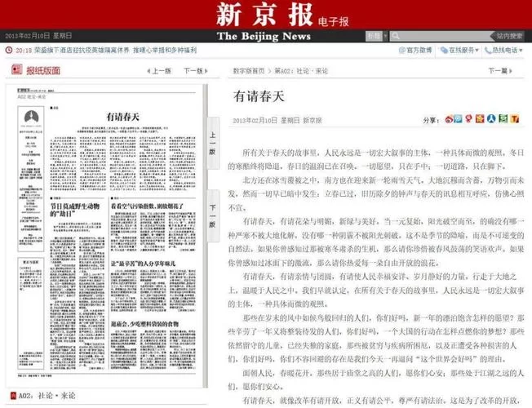Screen dimensions: 532x408
Task: Click the left sidebar logo box on thumbnail
Action: point(31,179)
